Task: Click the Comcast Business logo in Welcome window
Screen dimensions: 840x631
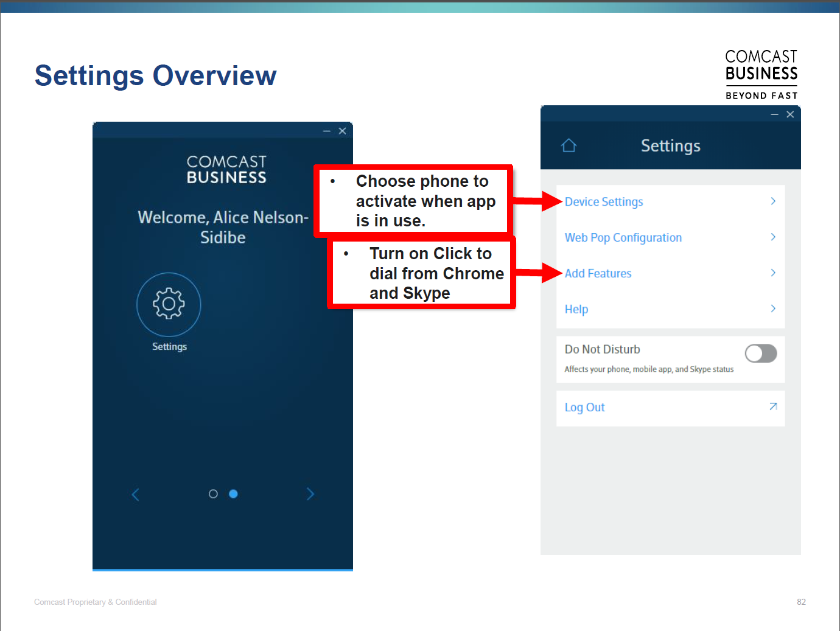Action: click(x=226, y=170)
